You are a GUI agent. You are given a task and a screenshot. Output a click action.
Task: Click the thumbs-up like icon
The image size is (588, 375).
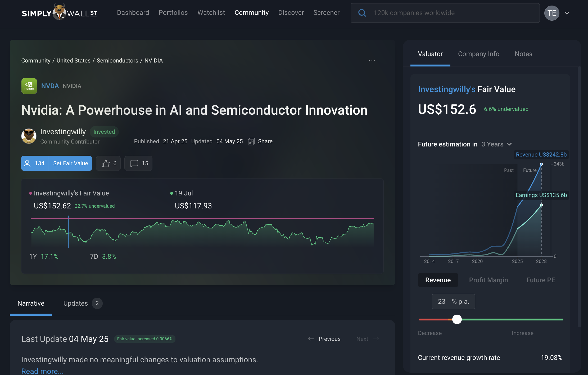(106, 163)
